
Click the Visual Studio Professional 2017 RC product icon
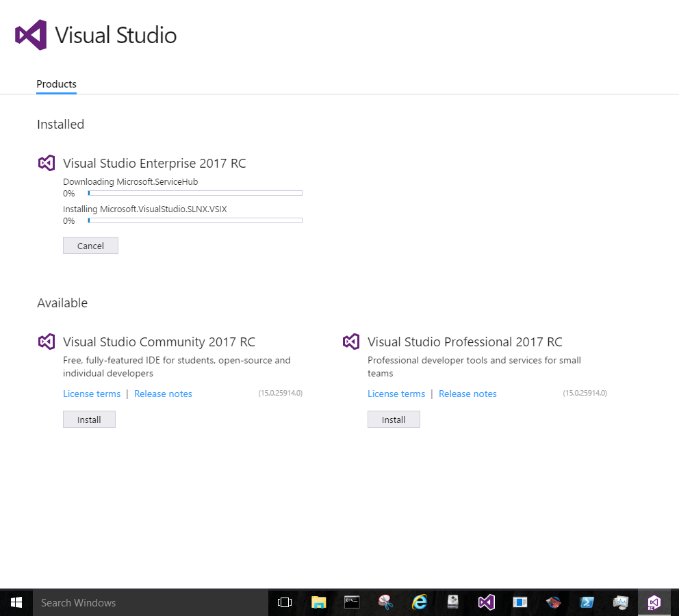point(351,342)
